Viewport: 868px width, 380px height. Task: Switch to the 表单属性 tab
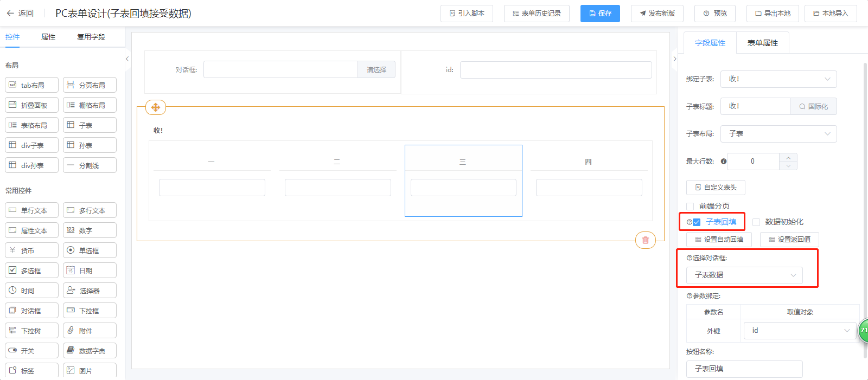click(x=762, y=43)
